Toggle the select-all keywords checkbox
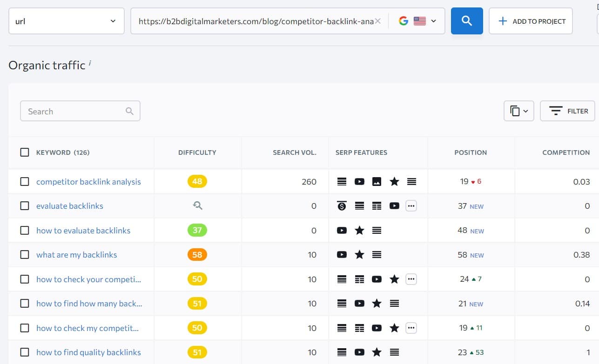The height and width of the screenshot is (364, 599). (x=25, y=152)
